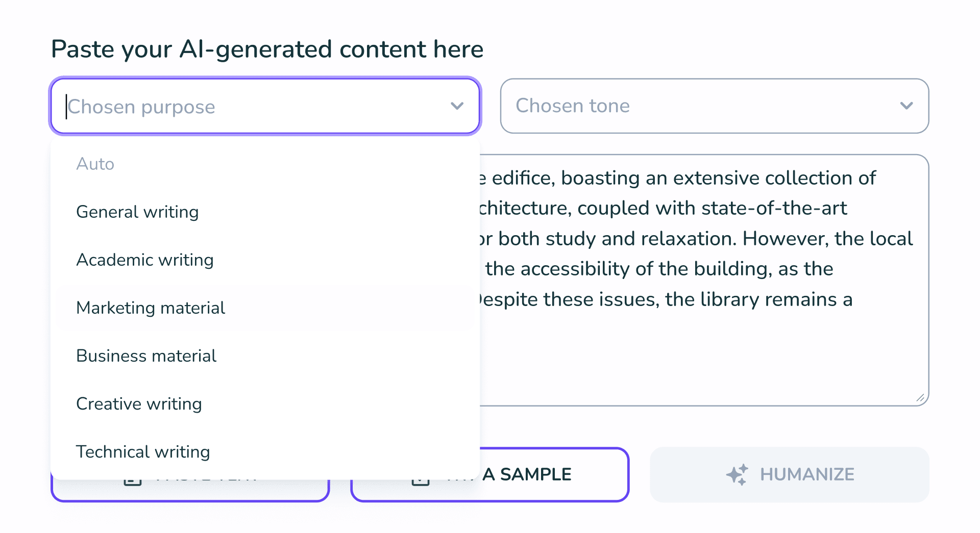This screenshot has height=533, width=980.
Task: Select Academic writing as the purpose
Action: tap(145, 260)
